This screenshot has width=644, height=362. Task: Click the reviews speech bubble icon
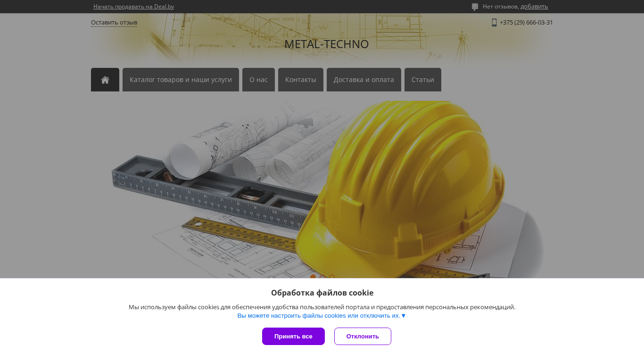click(x=475, y=7)
